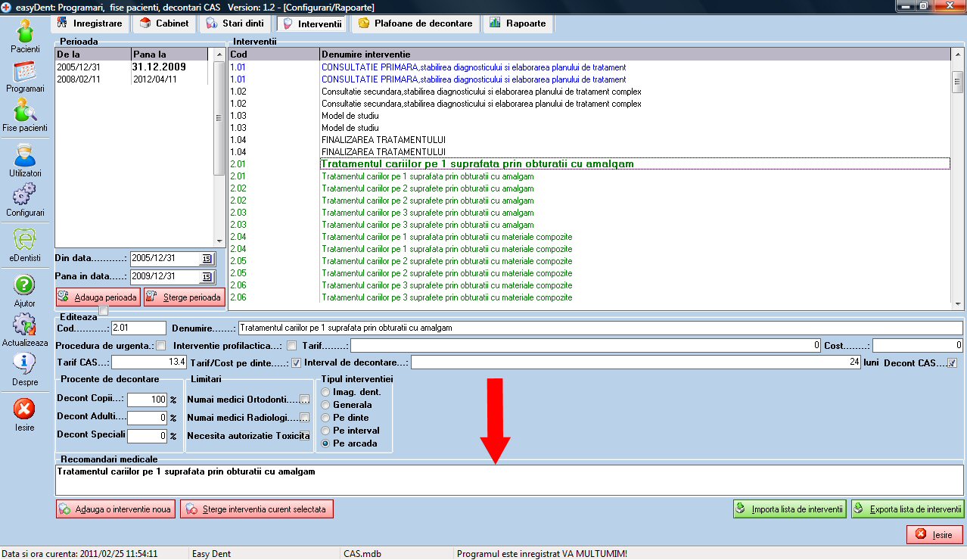
Task: Toggle Procedura de urgenta checkbox
Action: pyautogui.click(x=160, y=346)
